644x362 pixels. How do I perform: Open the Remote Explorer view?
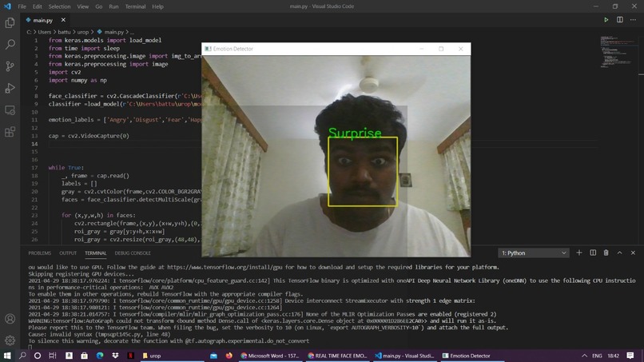[10, 110]
